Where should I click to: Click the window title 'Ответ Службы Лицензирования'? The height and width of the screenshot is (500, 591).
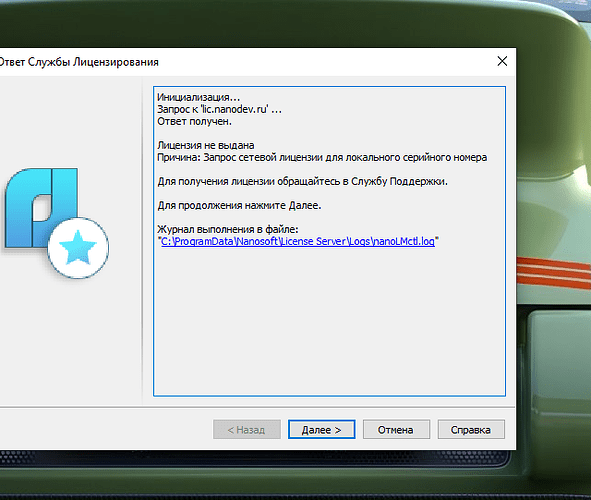(x=78, y=62)
